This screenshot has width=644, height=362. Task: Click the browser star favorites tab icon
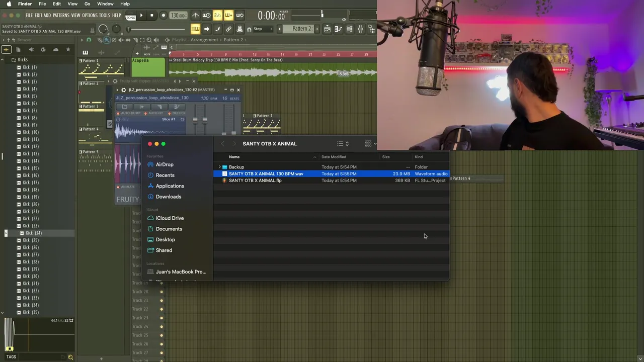(68, 49)
